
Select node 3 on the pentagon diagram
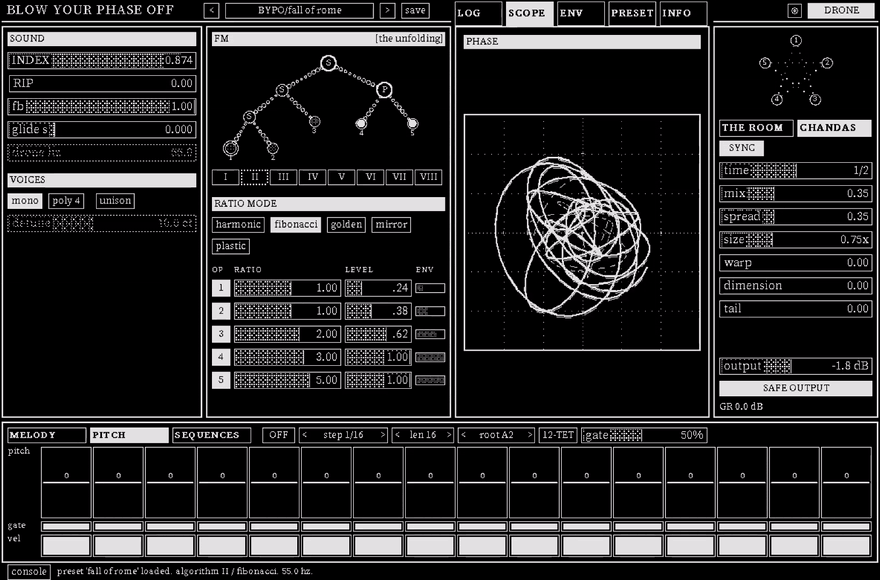point(815,99)
